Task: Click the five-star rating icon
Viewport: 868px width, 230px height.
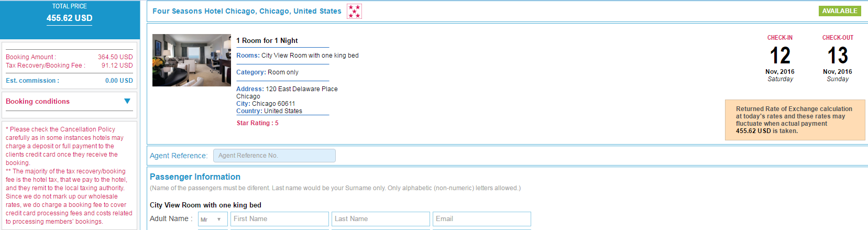Action: [354, 11]
